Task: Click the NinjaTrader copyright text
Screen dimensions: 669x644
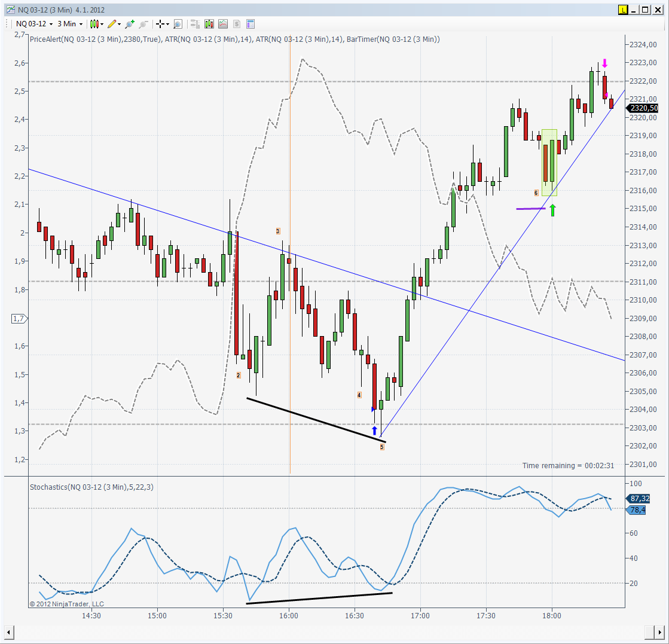Action: tap(67, 604)
